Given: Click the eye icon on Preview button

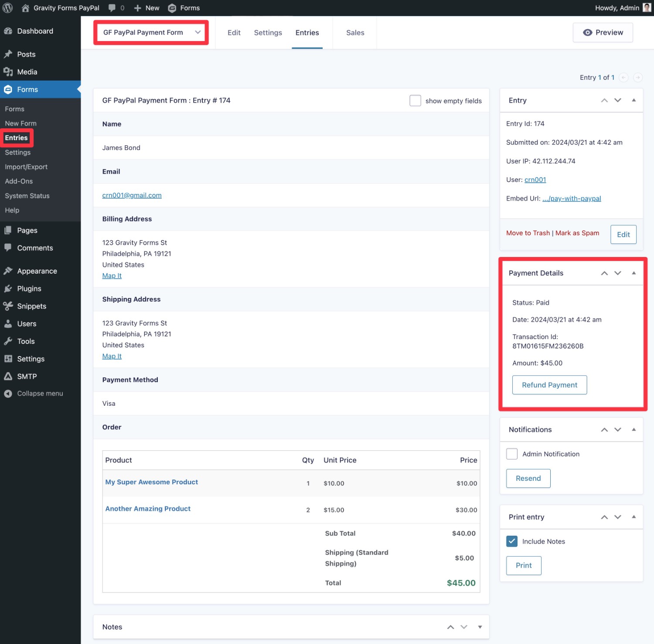Looking at the screenshot, I should pyautogui.click(x=587, y=33).
